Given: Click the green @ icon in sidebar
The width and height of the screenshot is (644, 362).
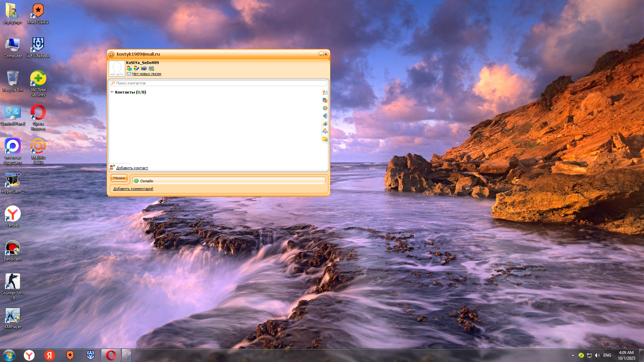Looking at the screenshot, I should click(x=325, y=108).
